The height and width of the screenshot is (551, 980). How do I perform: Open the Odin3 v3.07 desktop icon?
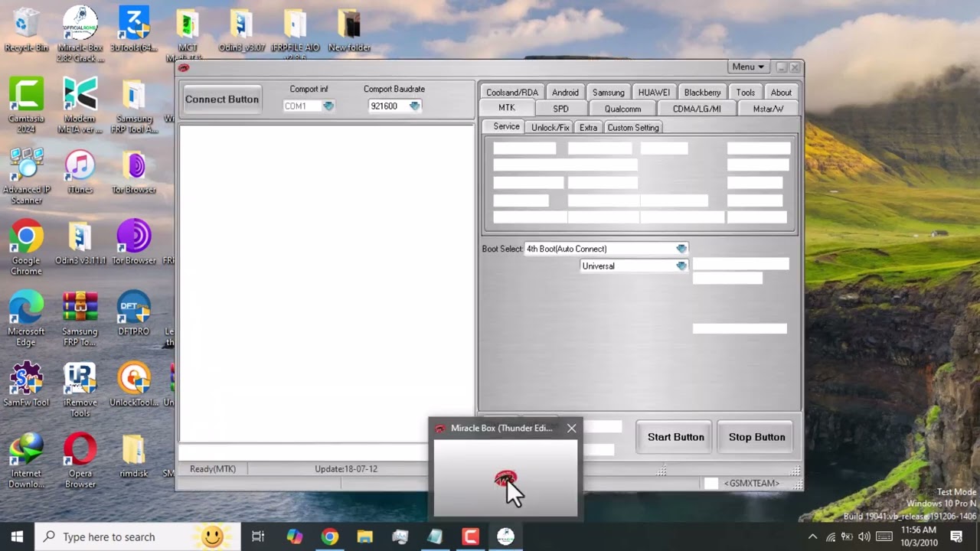point(241,31)
